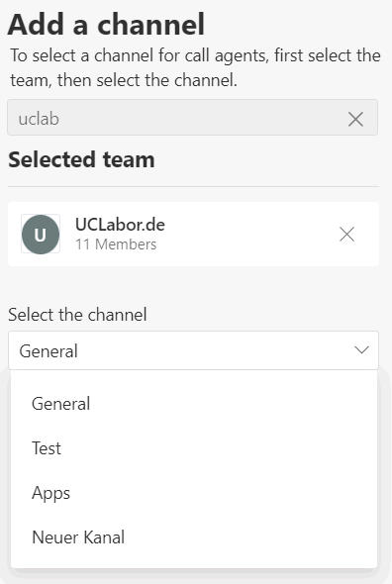Click the divider line under Selected team
Viewport: 392px width, 584px height.
[193, 186]
